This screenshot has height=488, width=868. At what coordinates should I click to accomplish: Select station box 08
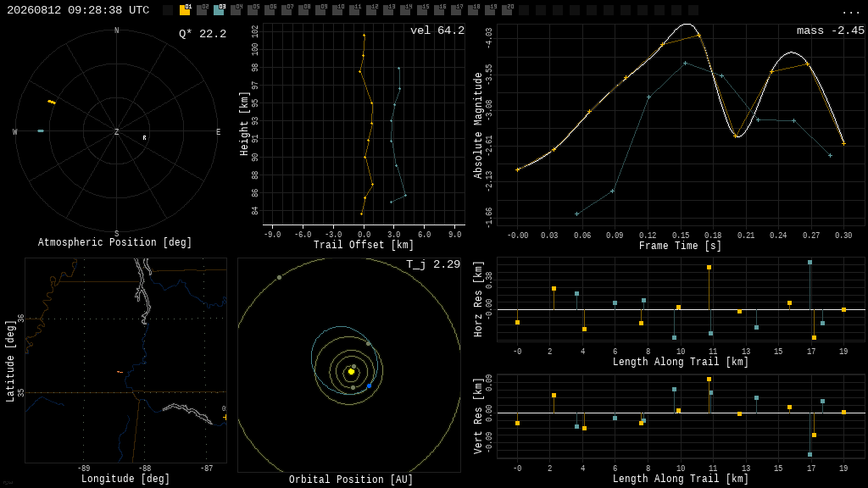(x=304, y=10)
